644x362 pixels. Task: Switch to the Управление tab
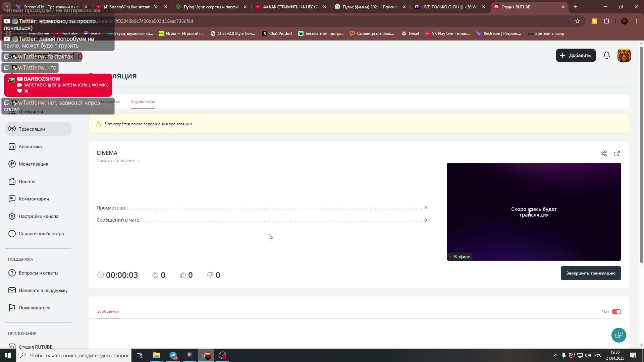point(143,102)
